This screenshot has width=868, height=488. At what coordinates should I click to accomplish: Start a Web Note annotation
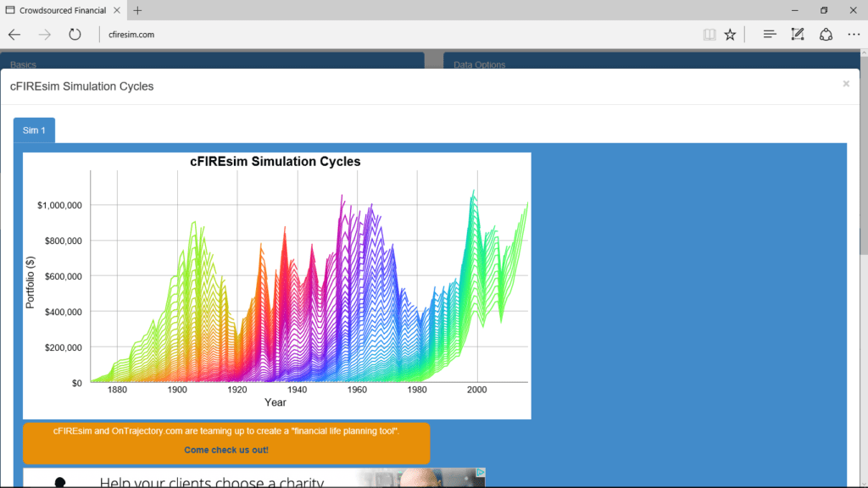click(797, 34)
